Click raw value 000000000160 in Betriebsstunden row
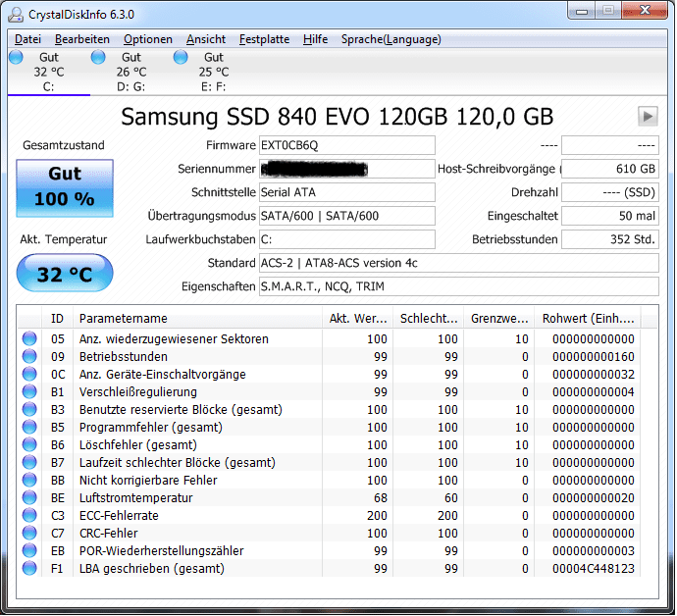 (x=594, y=357)
